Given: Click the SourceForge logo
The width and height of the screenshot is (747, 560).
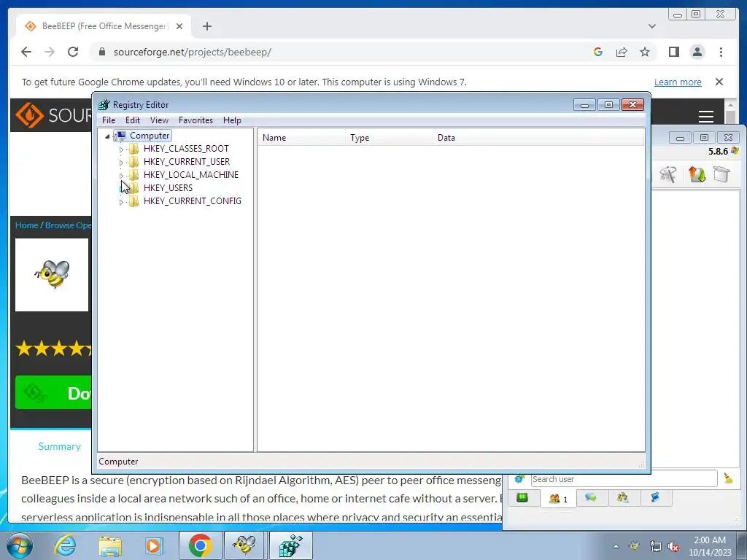Looking at the screenshot, I should click(53, 114).
